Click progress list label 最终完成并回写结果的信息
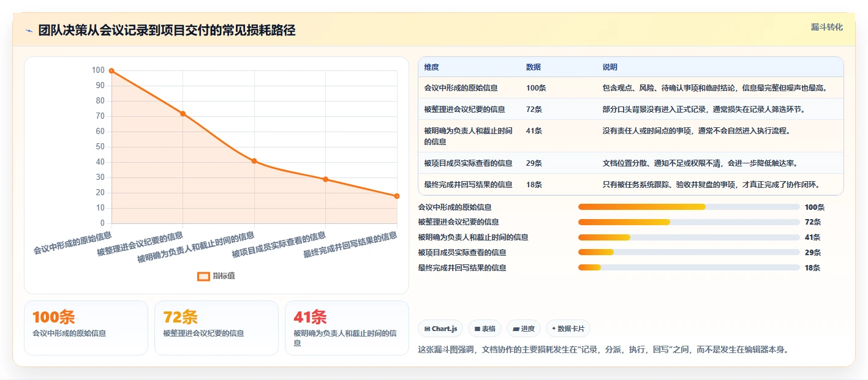Viewport: 868px width, 380px height. click(x=462, y=267)
